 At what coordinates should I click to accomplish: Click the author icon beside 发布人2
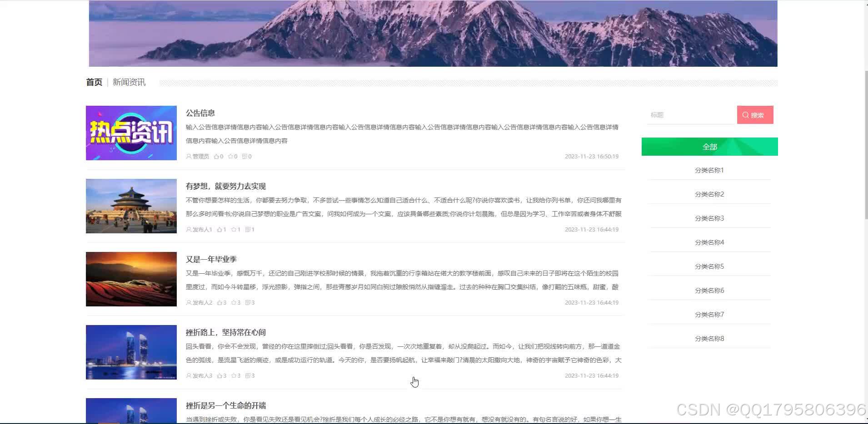coord(188,302)
